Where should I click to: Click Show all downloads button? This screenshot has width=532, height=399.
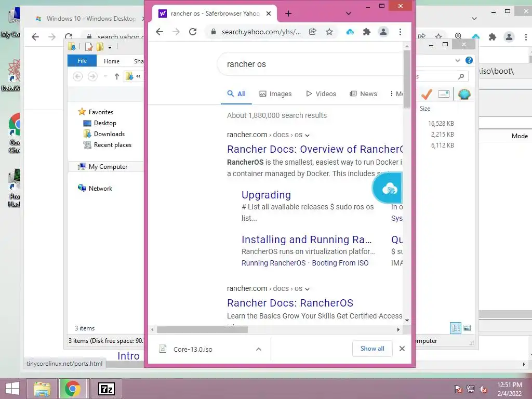pos(372,349)
